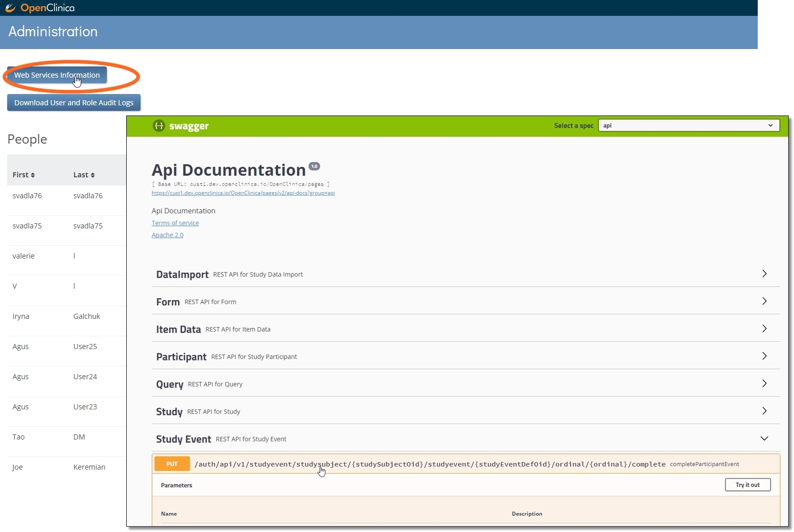Image resolution: width=794 pixels, height=532 pixels.
Task: Click last name Galchuk
Action: (x=87, y=316)
